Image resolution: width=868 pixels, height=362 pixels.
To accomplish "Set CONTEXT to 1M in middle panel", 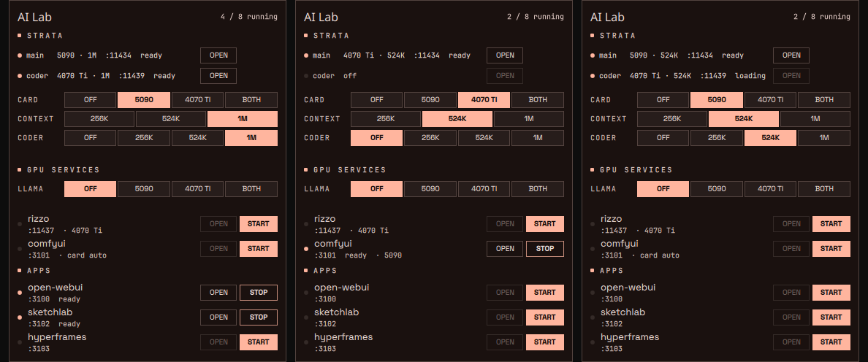I will [x=529, y=119].
